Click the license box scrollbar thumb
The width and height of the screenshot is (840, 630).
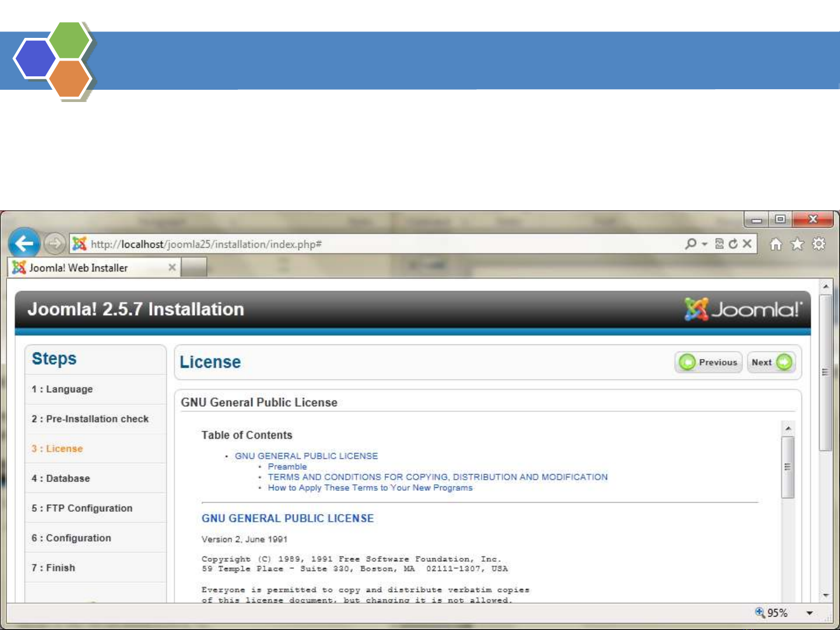pos(788,467)
